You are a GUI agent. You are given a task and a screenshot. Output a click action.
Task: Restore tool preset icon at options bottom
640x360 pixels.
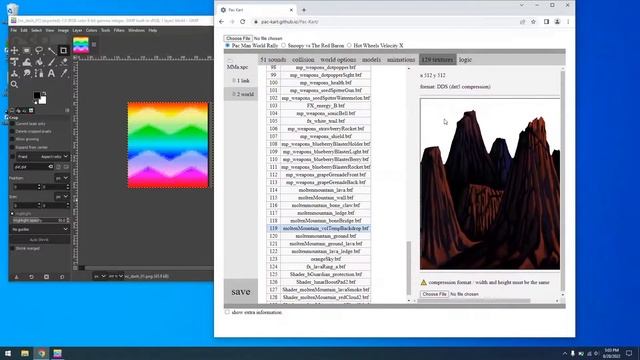click(31, 277)
